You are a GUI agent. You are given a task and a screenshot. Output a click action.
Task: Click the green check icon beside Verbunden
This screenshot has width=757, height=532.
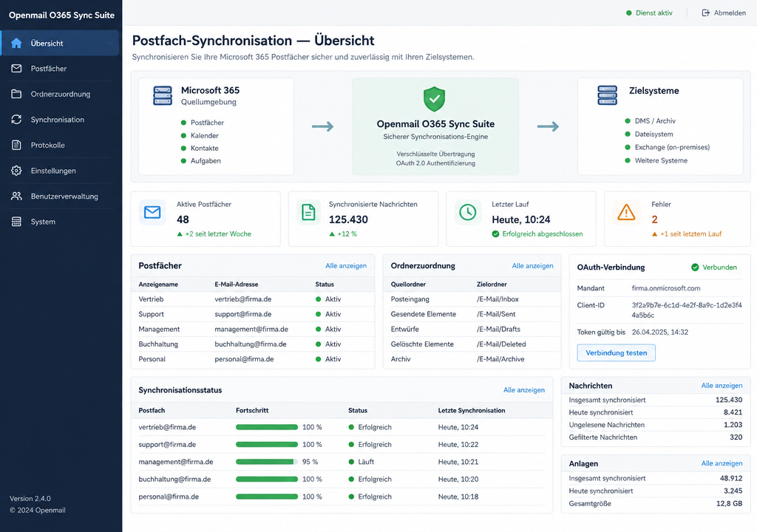(x=695, y=267)
